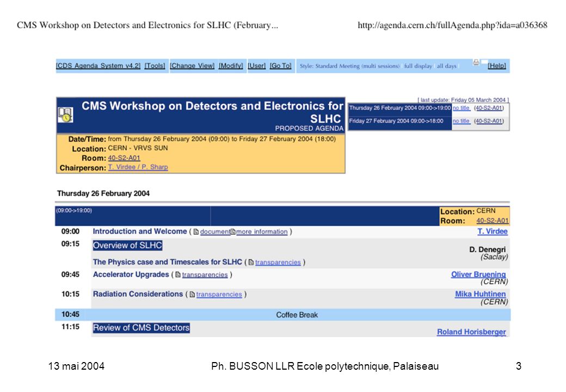566x392 pixels.
Task: Open chairperson link T. Virdee / P. Sharp
Action: coord(138,167)
